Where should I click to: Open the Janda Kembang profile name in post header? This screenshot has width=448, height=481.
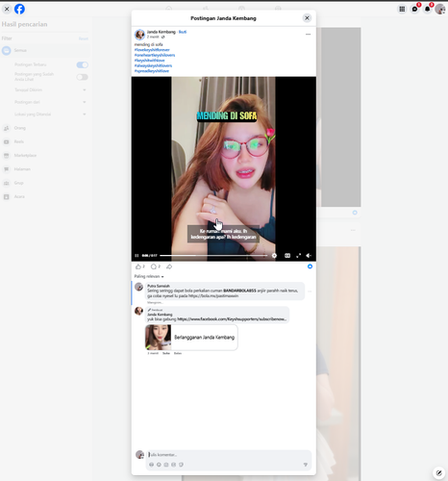point(162,32)
